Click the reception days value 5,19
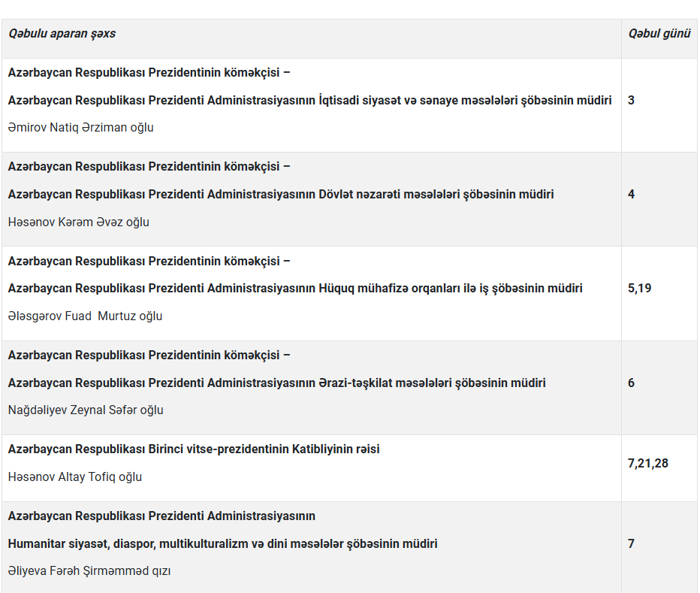700x593 pixels. coord(639,288)
